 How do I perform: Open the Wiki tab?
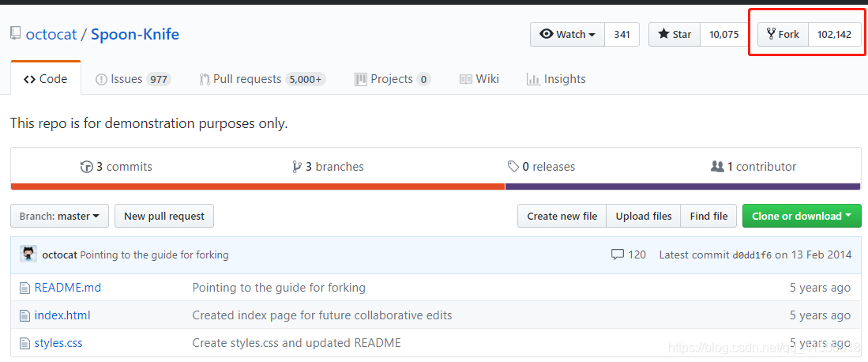479,79
